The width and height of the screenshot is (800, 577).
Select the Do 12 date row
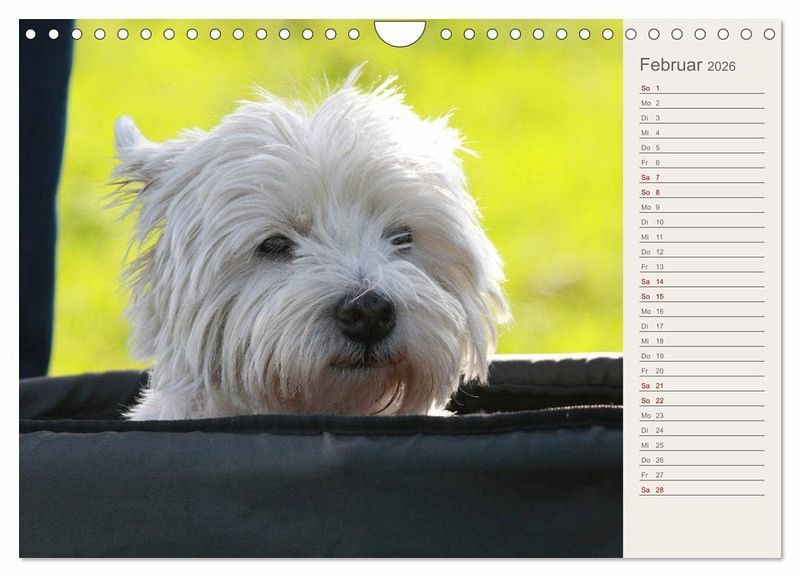click(702, 252)
